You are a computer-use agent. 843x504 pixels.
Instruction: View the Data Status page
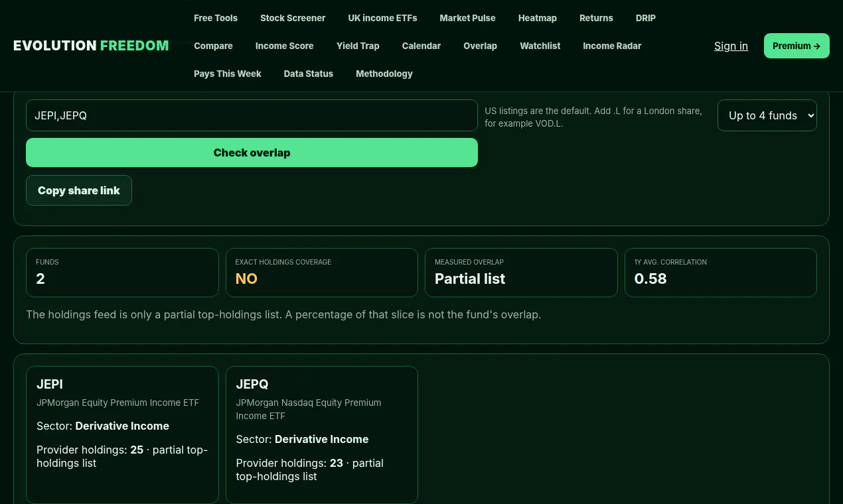pyautogui.click(x=309, y=74)
